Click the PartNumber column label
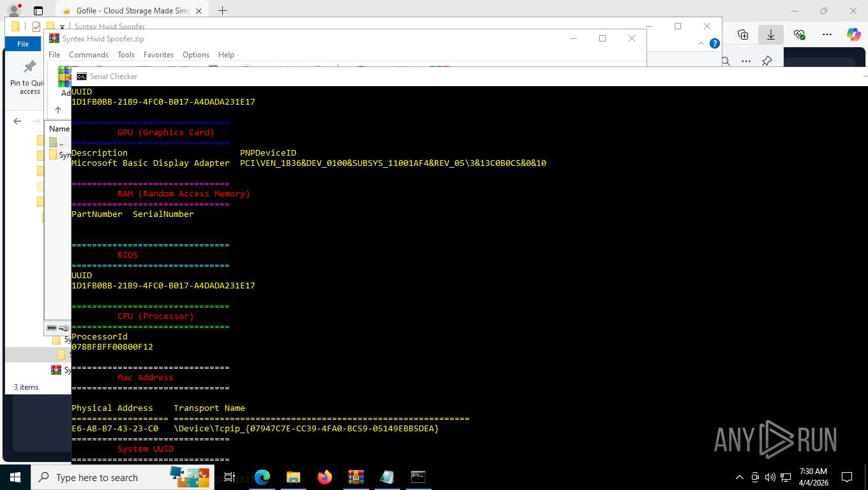 tap(97, 214)
